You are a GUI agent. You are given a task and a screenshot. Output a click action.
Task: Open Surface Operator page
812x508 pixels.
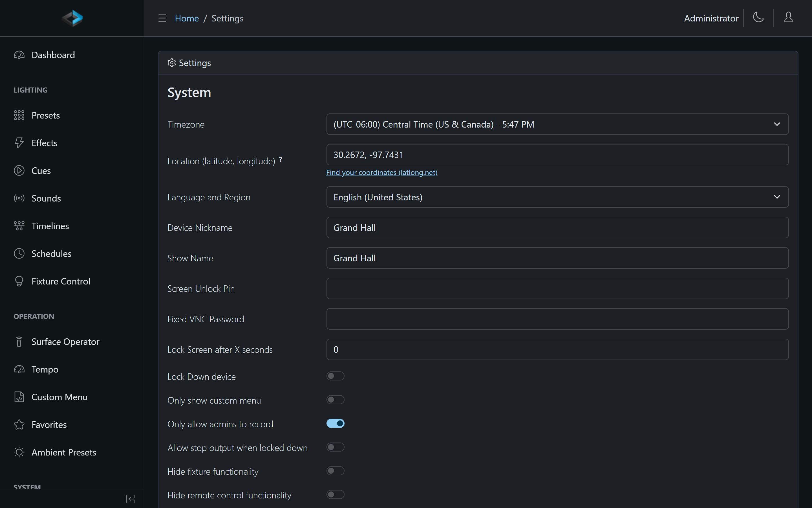65,342
